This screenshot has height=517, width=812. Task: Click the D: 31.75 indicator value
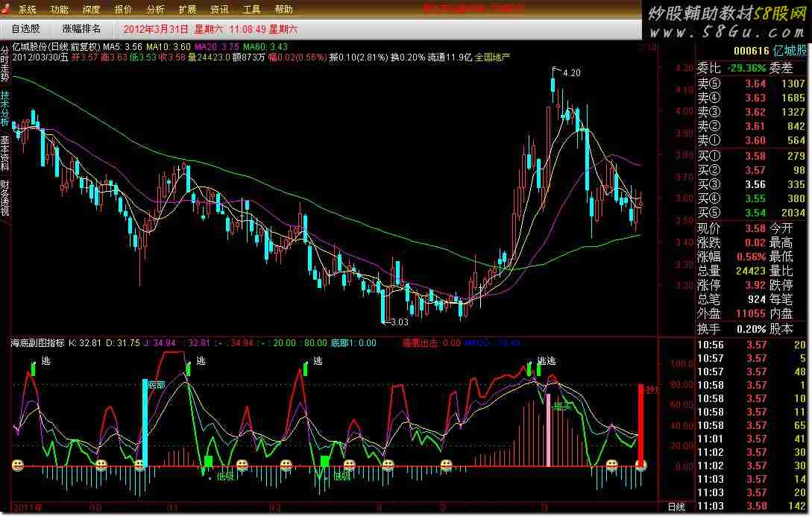click(123, 343)
